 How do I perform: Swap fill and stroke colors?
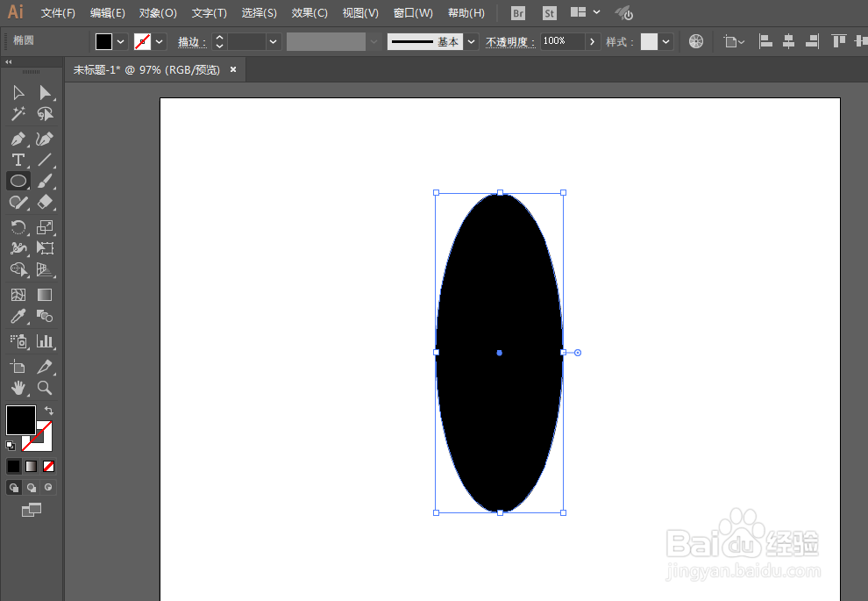pos(49,408)
